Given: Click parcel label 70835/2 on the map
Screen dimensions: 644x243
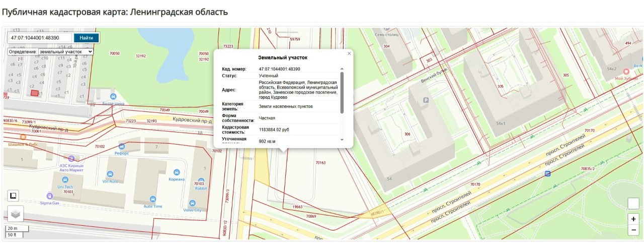Looking at the screenshot, I should (x=588, y=168).
